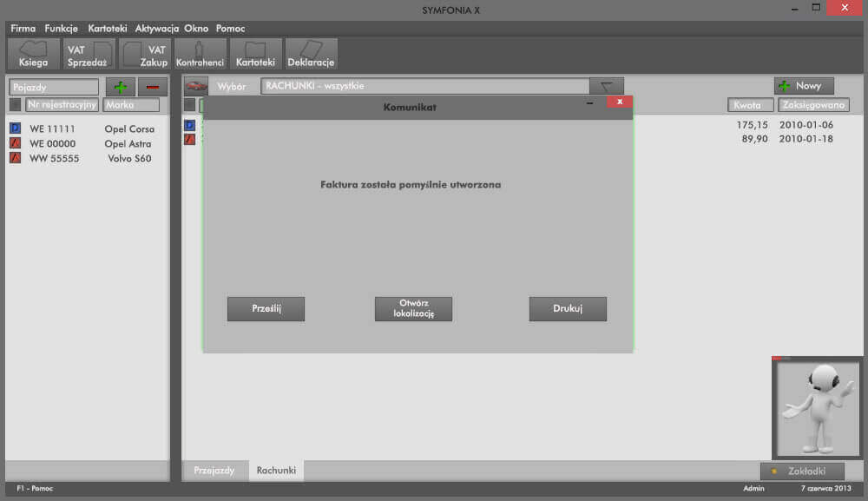The image size is (868, 501).
Task: Click the assistant figure thumbnail
Action: point(817,407)
